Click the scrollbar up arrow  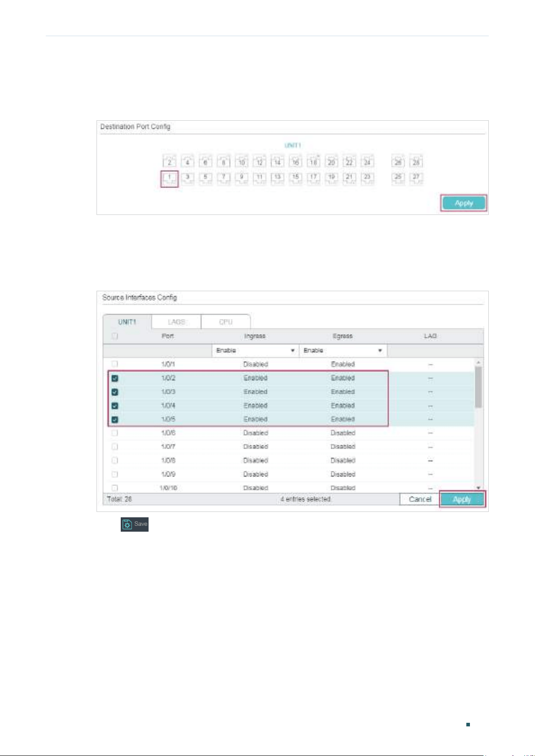(478, 362)
